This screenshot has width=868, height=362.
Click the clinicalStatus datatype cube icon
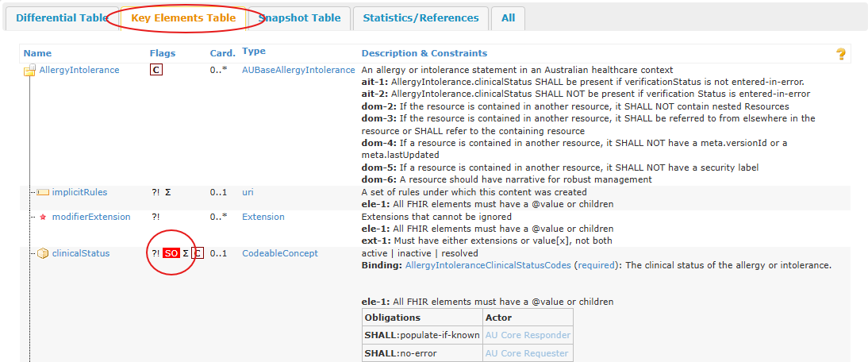click(43, 254)
